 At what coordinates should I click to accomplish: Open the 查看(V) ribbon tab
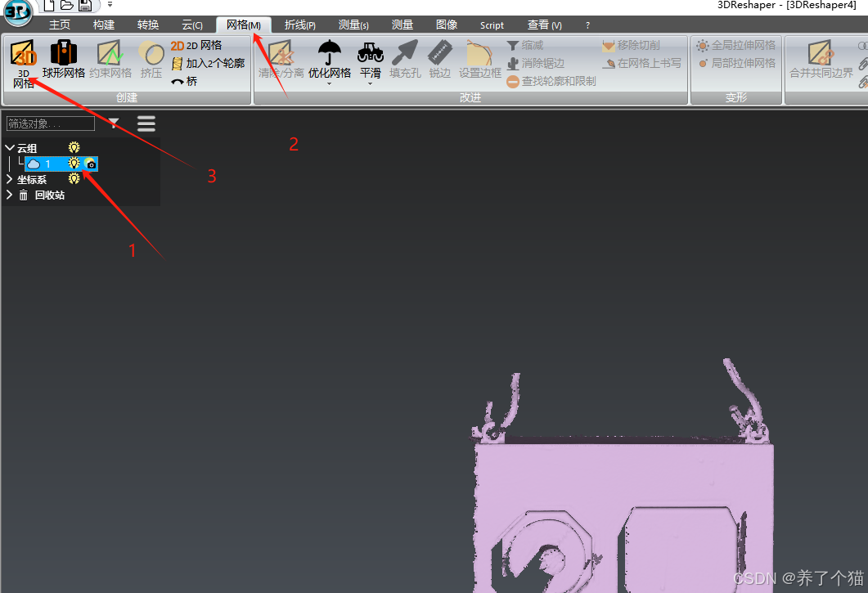point(544,25)
